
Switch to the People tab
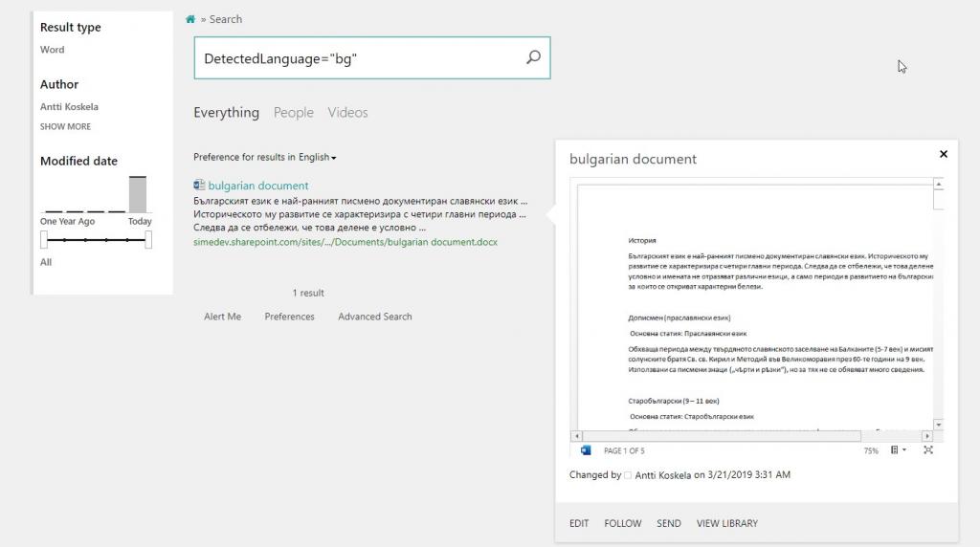[x=293, y=113]
